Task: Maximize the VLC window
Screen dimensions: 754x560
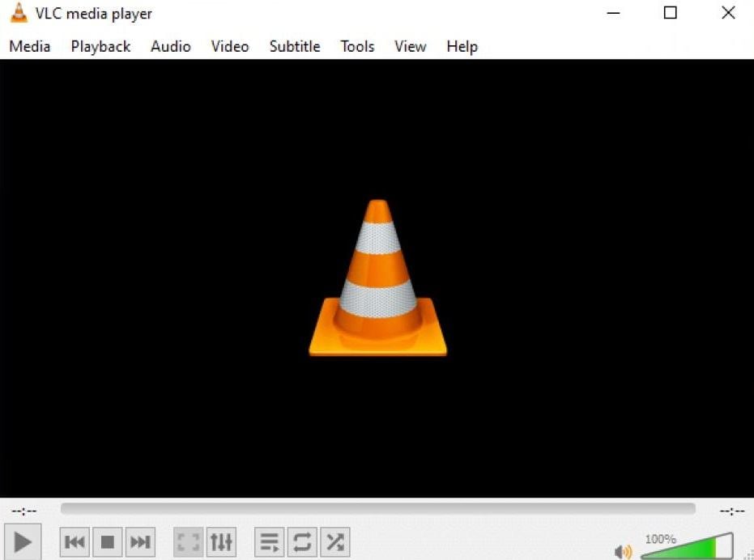Action: (671, 13)
